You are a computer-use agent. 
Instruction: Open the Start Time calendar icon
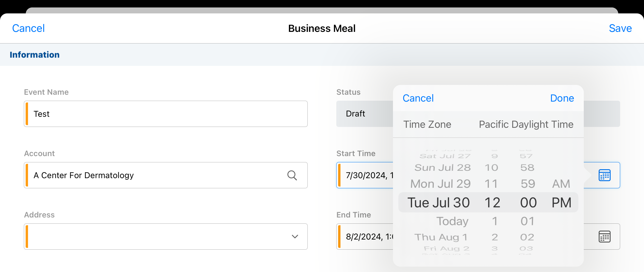[x=604, y=175]
